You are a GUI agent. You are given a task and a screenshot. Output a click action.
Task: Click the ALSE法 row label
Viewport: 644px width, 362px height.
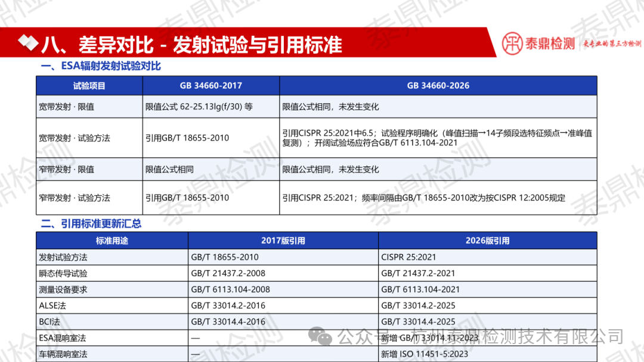click(112, 306)
